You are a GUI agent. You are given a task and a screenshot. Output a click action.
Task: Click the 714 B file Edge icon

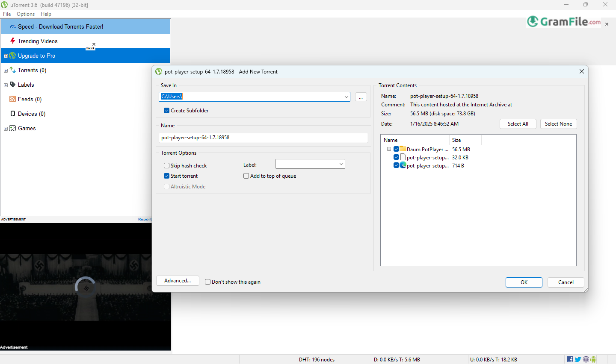[x=403, y=165]
